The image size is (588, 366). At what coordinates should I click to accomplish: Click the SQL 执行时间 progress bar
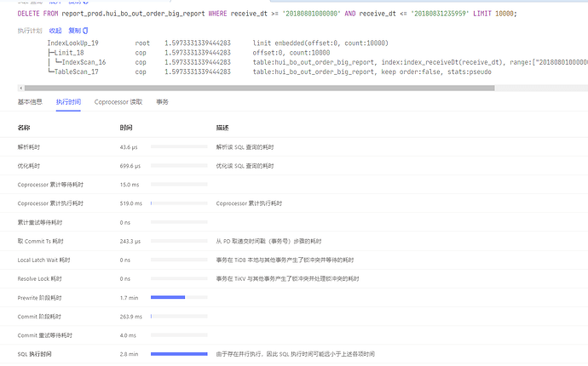pos(179,353)
